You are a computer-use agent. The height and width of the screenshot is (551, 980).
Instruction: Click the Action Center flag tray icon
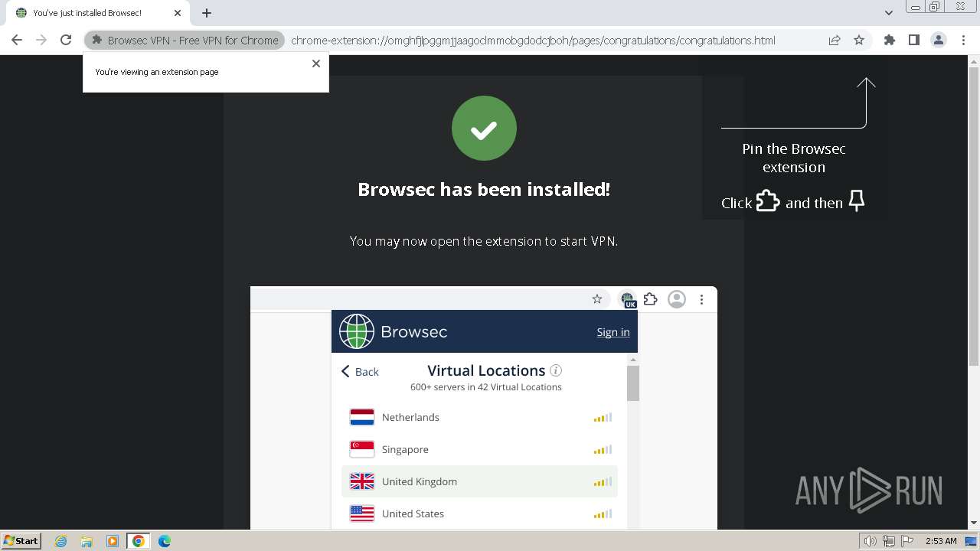point(907,541)
